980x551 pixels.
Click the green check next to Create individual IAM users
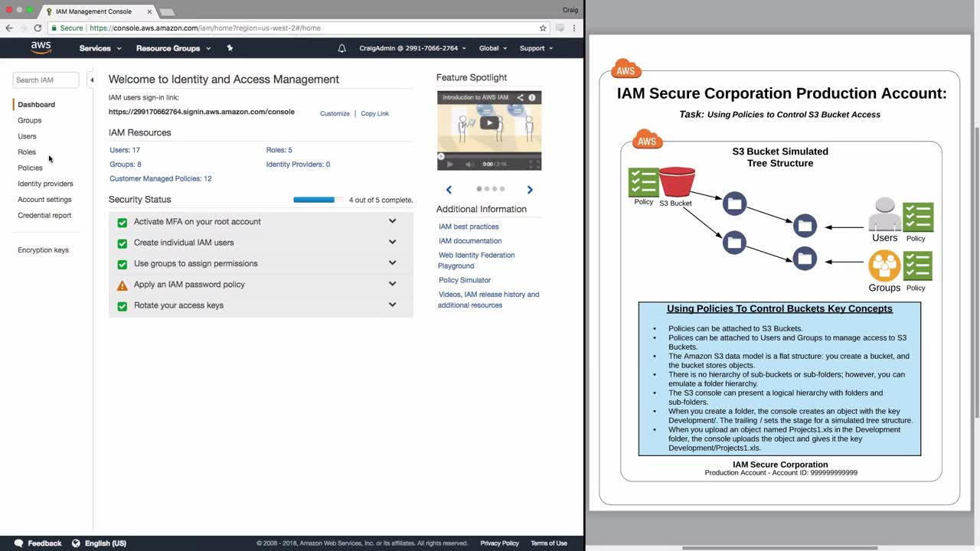pyautogui.click(x=122, y=243)
